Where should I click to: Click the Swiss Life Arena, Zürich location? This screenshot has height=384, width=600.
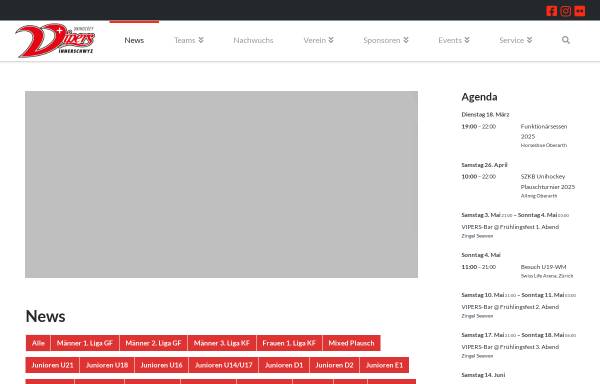click(x=547, y=276)
